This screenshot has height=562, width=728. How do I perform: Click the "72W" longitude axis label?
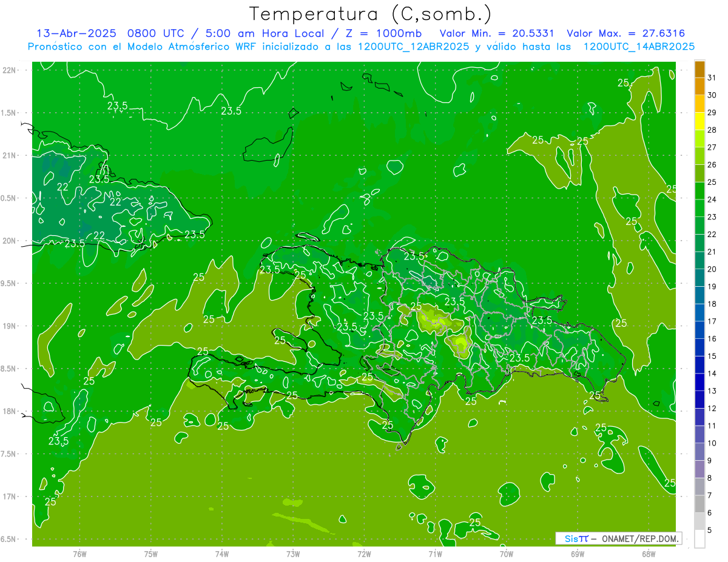(364, 554)
